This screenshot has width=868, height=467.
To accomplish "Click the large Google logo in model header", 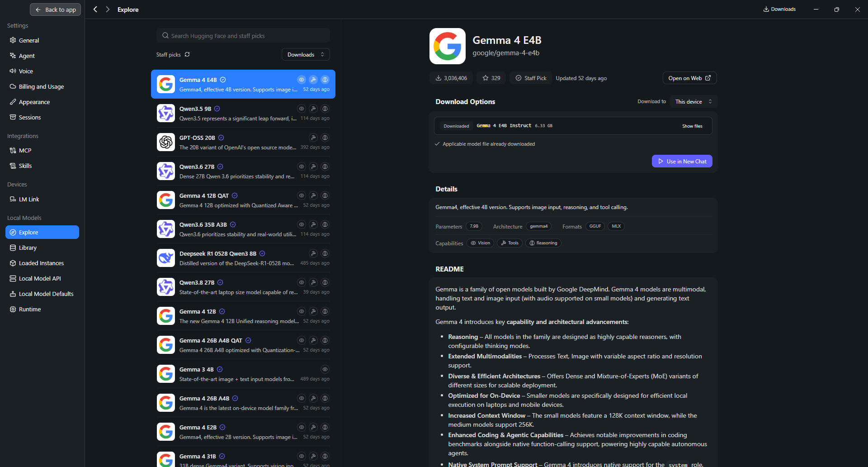I will [448, 46].
